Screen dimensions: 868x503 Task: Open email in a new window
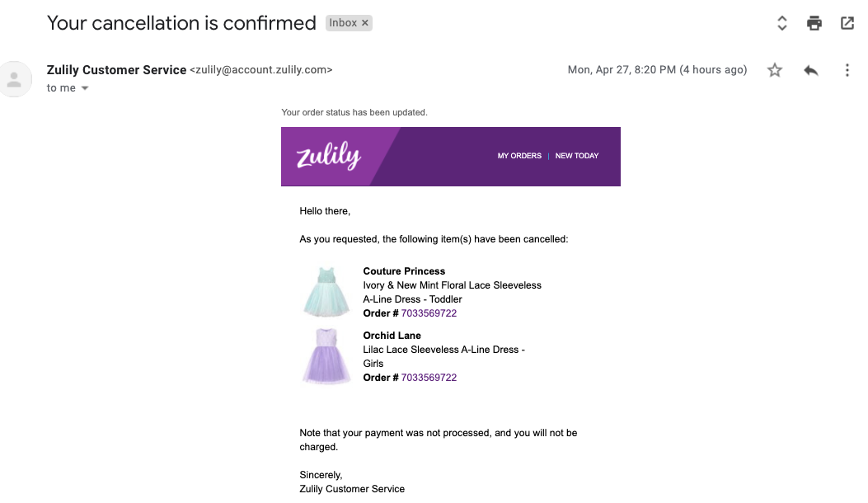[847, 23]
